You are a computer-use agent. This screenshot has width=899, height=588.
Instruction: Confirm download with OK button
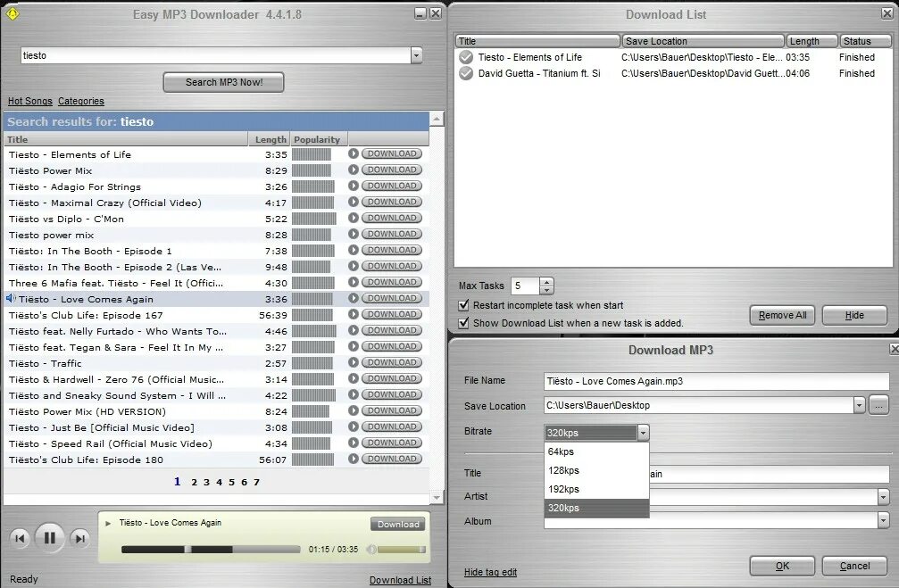[782, 566]
